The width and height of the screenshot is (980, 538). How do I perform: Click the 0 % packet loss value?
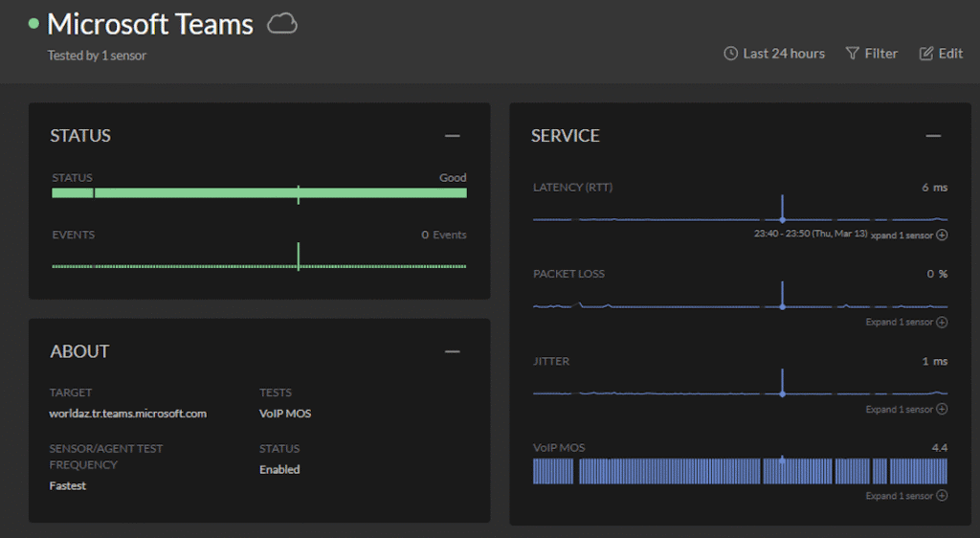click(x=937, y=274)
